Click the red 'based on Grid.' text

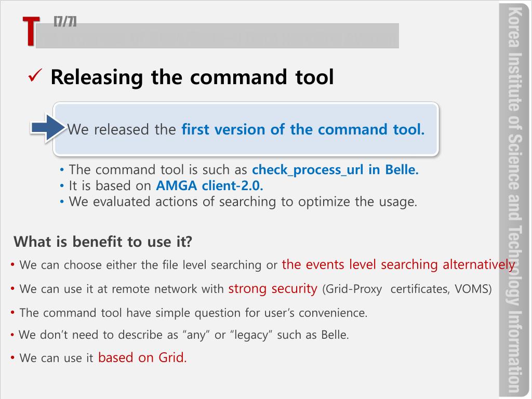coord(142,357)
